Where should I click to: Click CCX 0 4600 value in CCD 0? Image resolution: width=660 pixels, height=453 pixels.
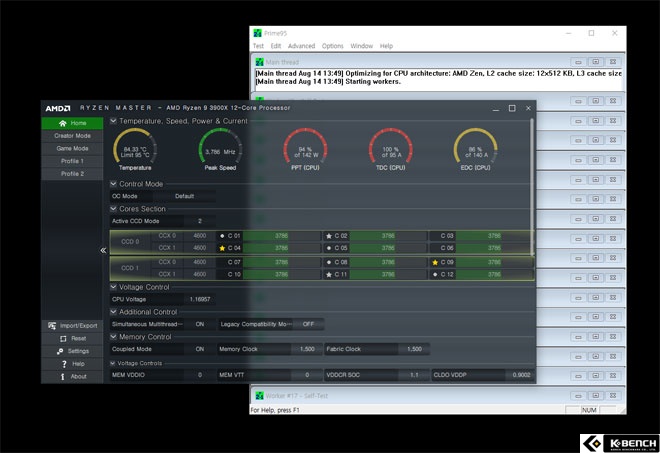click(200, 236)
